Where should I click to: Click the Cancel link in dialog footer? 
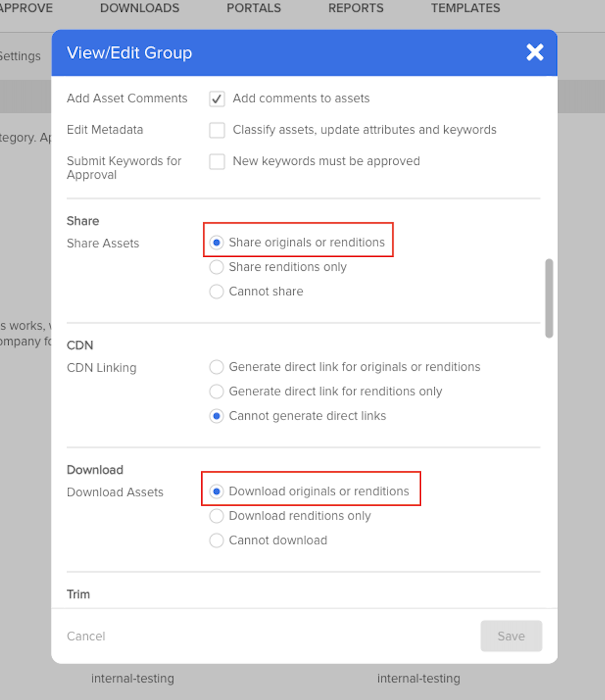click(x=86, y=636)
